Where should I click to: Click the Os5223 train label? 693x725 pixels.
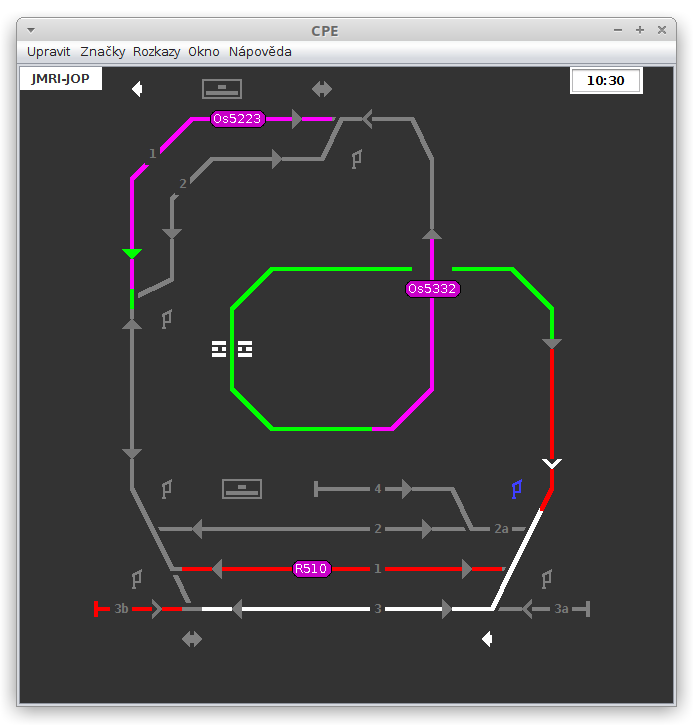237,119
